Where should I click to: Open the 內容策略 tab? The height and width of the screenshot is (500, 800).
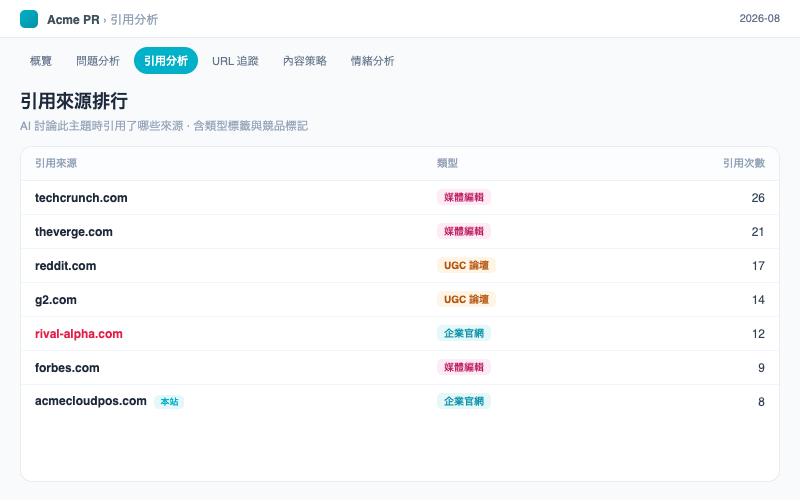305,61
